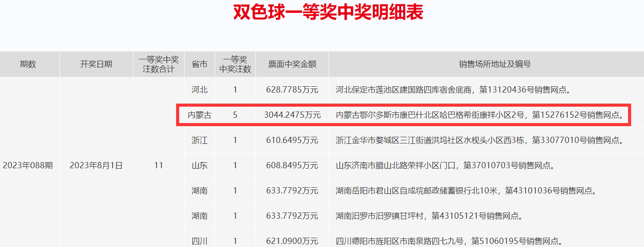Image resolution: width=644 pixels, height=247 pixels.
Task: Click the amount 608.8495万元
Action: coord(292,166)
